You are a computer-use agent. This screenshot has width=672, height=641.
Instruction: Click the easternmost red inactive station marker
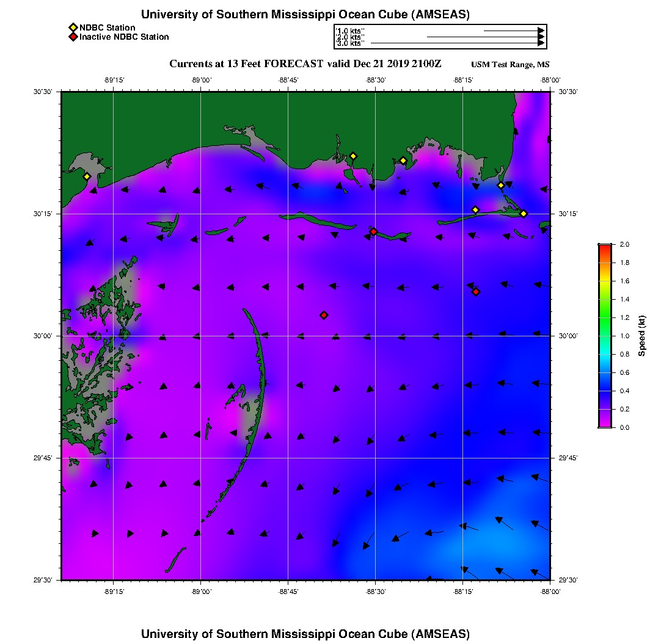[x=476, y=292]
